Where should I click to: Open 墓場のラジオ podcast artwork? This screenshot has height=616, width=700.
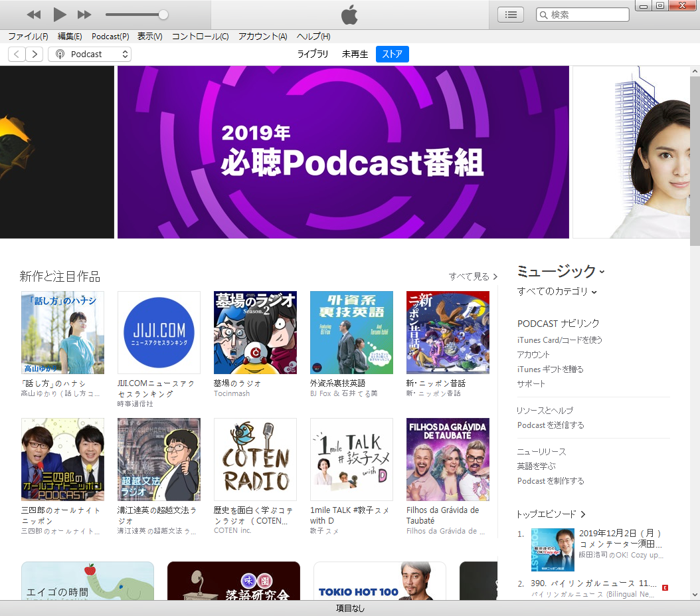click(255, 332)
